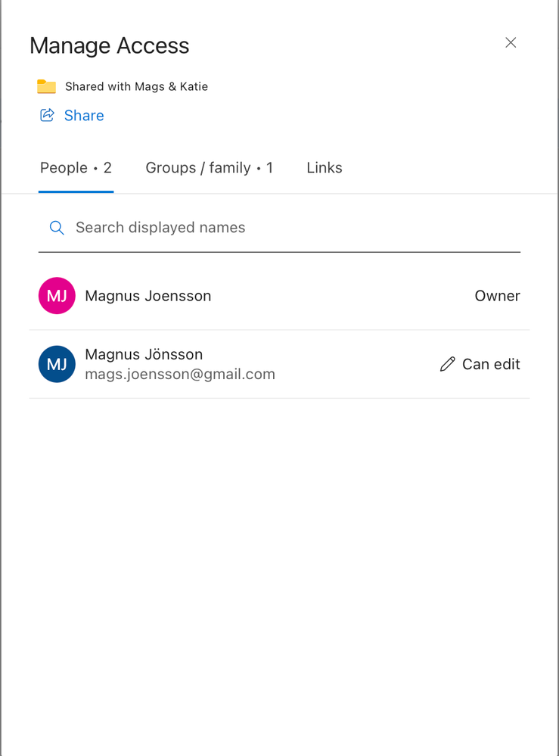Select the Magnus Jönsson name

tap(144, 354)
